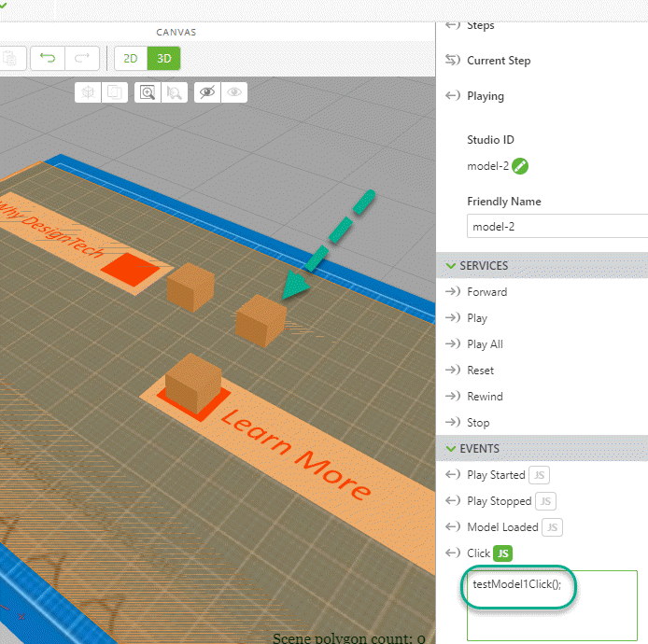This screenshot has width=648, height=644.
Task: Collapse the EVENTS section
Action: point(450,449)
